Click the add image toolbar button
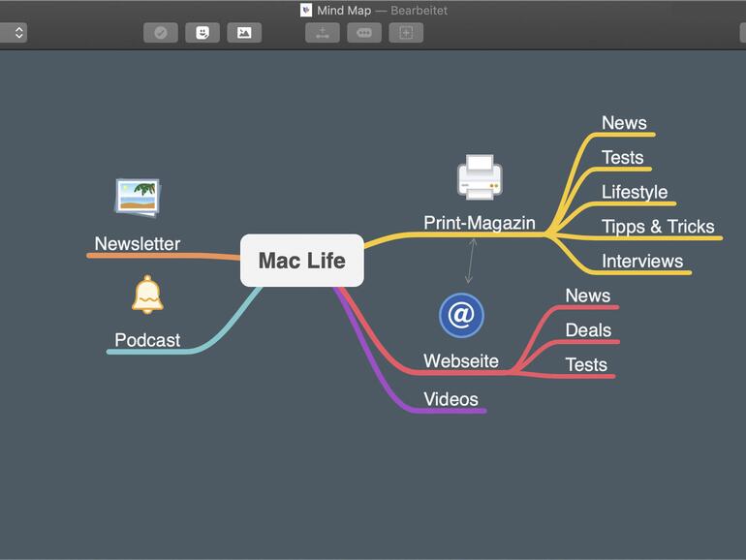The image size is (746, 560). pyautogui.click(x=244, y=33)
